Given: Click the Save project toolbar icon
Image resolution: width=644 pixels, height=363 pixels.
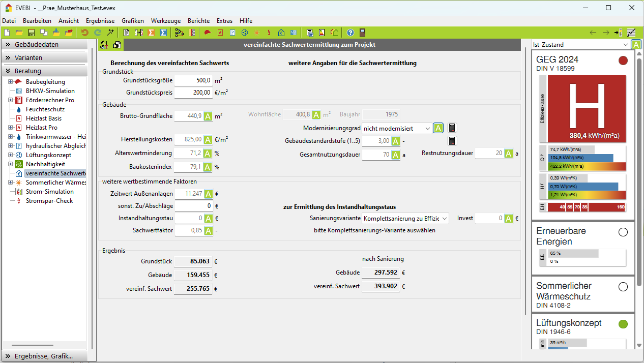Looking at the screenshot, I should (x=32, y=33).
